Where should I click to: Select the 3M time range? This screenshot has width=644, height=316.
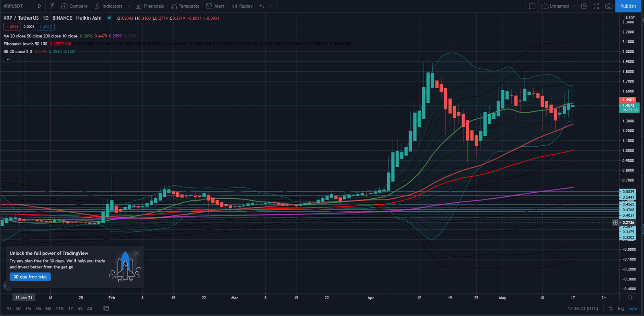[38, 308]
